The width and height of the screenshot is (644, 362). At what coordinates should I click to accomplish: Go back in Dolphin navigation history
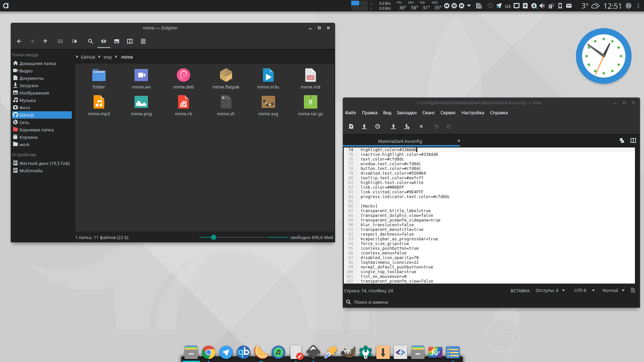tap(19, 41)
